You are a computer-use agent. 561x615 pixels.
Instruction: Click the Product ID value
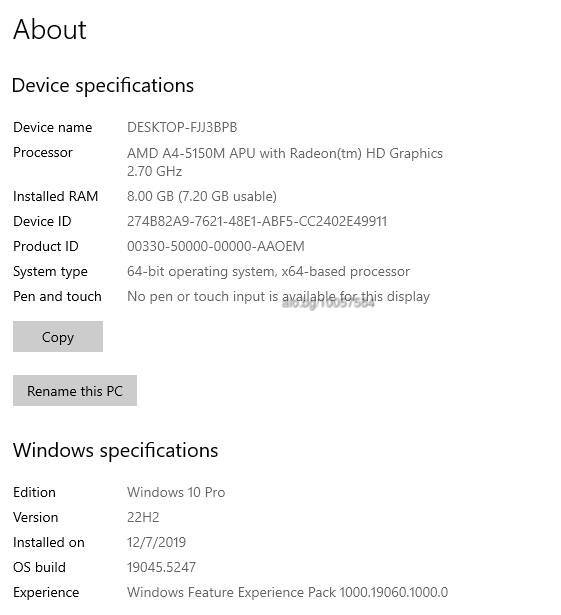(216, 246)
